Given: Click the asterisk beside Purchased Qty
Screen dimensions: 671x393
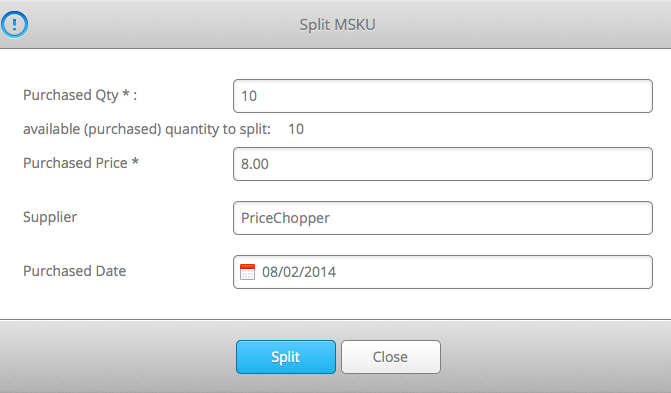Looking at the screenshot, I should (x=126, y=93).
